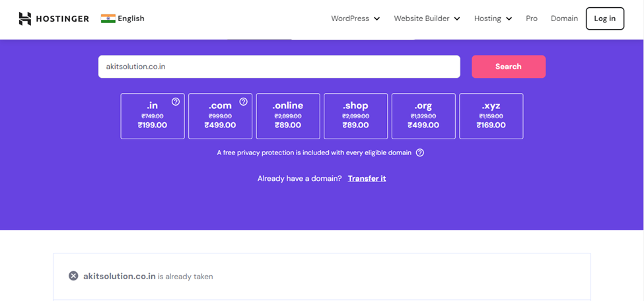Select the .in domain card
Screen dimensions: 644x301
pos(153,116)
